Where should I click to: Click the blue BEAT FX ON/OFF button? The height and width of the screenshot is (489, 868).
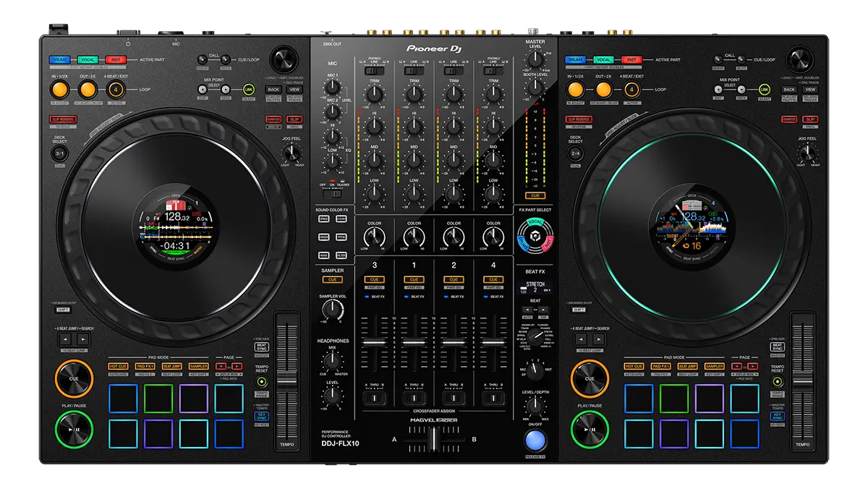click(x=535, y=440)
